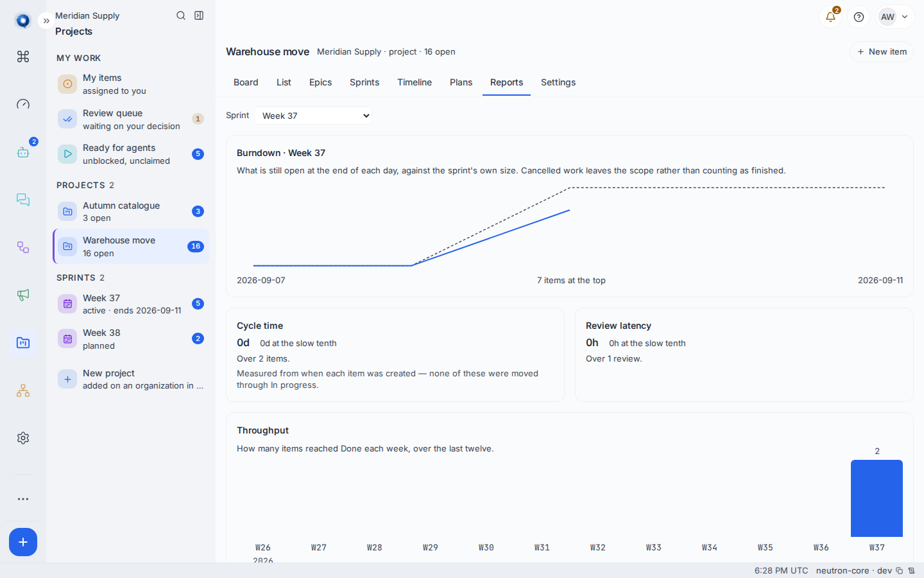Click New project in the sidebar
Screen dimensions: 924x578
pos(131,379)
